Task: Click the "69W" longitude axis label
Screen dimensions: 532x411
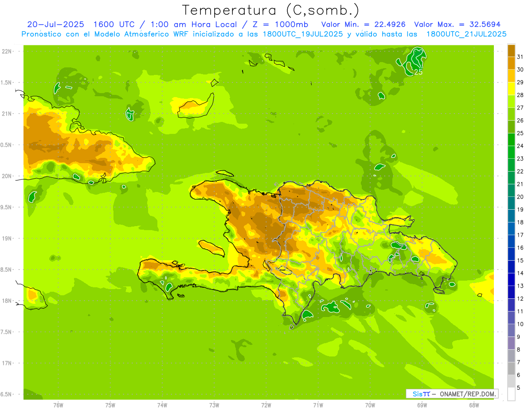Action: [422, 405]
